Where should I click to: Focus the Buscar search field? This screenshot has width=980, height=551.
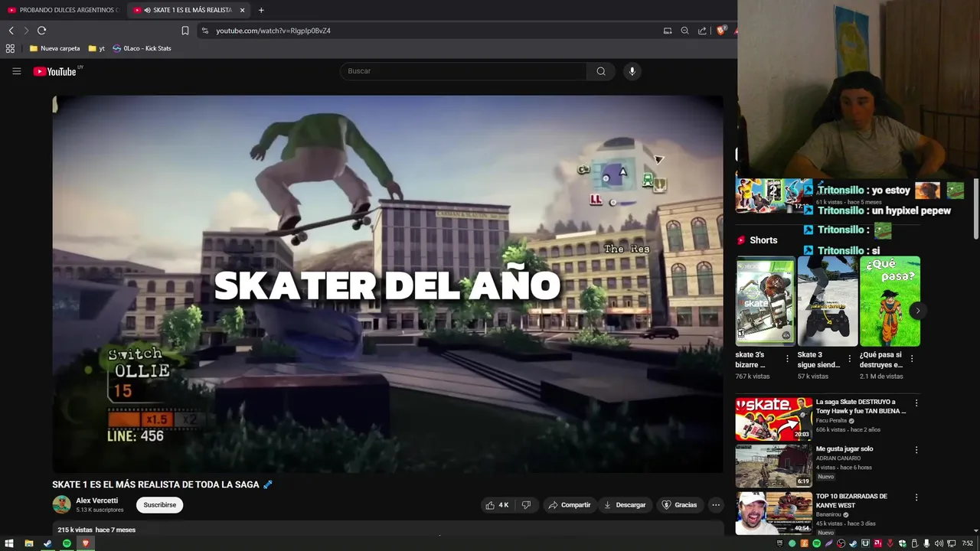[463, 71]
